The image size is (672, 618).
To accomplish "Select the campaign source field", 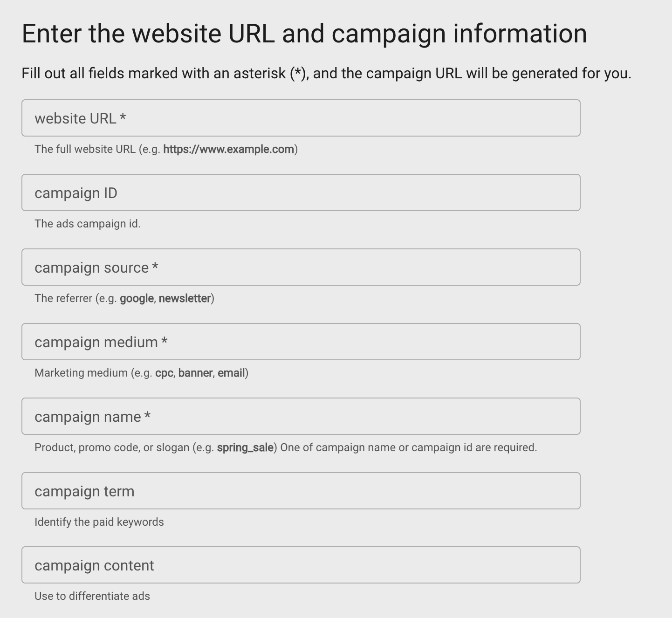I will point(301,267).
